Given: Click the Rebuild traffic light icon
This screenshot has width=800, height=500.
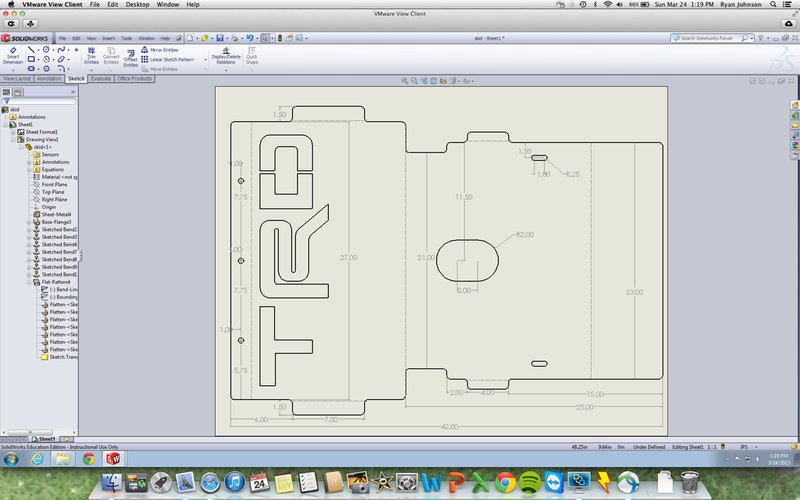Looking at the screenshot, I should pyautogui.click(x=280, y=38).
